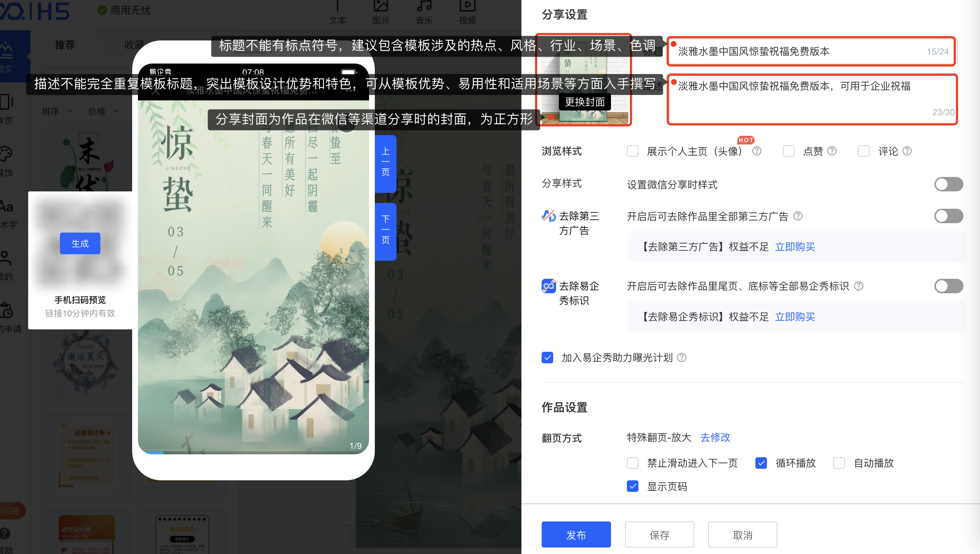The width and height of the screenshot is (980, 554).
Task: Click the 去除易企秀标识 feature icon
Action: [548, 286]
